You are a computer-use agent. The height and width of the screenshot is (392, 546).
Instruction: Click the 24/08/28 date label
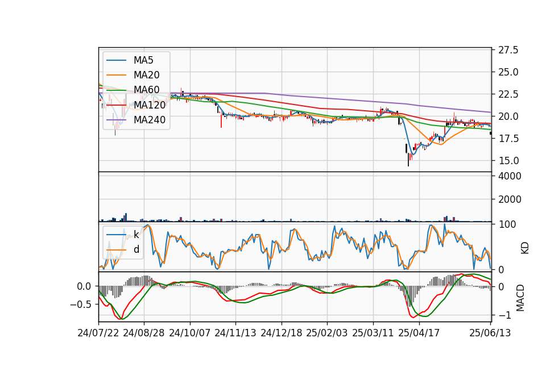pos(144,333)
